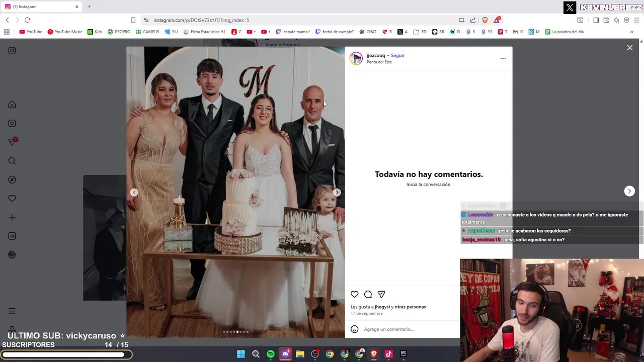Open CAMPUS bookmark
Image resolution: width=644 pixels, height=362 pixels.
pyautogui.click(x=147, y=32)
